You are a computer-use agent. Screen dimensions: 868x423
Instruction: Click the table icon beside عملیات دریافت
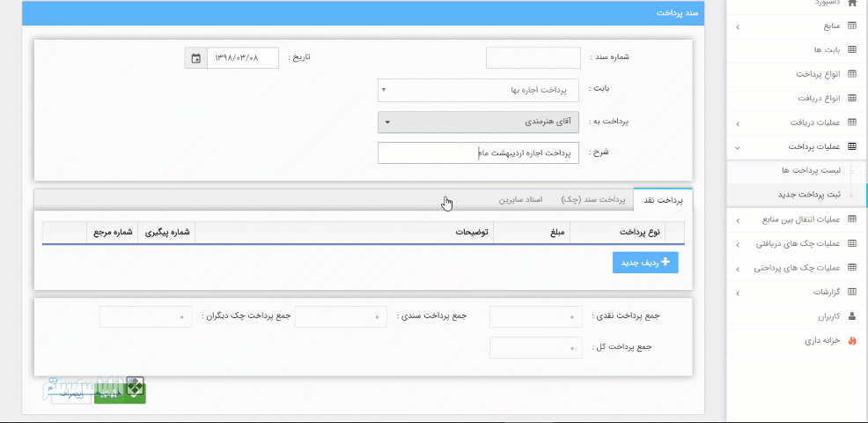point(852,122)
